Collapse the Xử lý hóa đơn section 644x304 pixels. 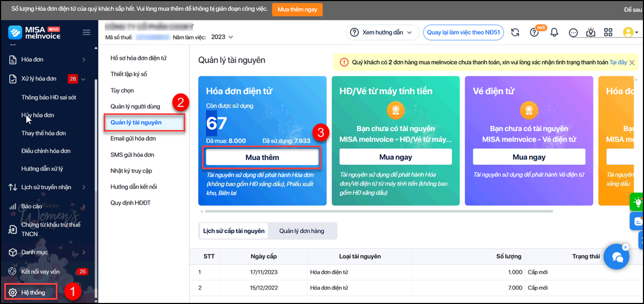pos(83,79)
